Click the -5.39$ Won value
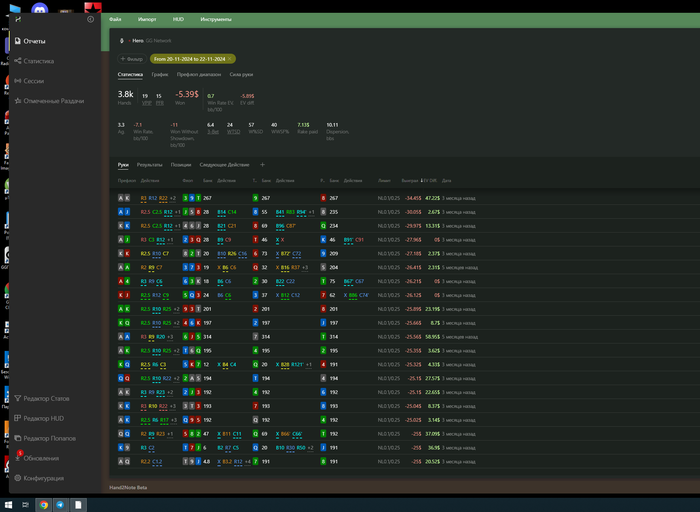700x512 pixels. [x=187, y=94]
